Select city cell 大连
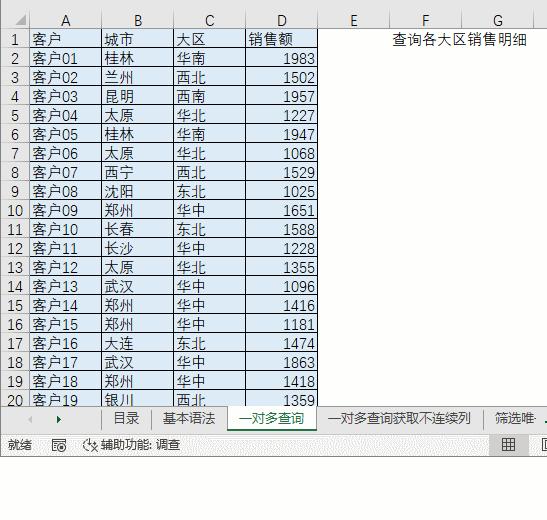This screenshot has height=520, width=547. [x=138, y=343]
